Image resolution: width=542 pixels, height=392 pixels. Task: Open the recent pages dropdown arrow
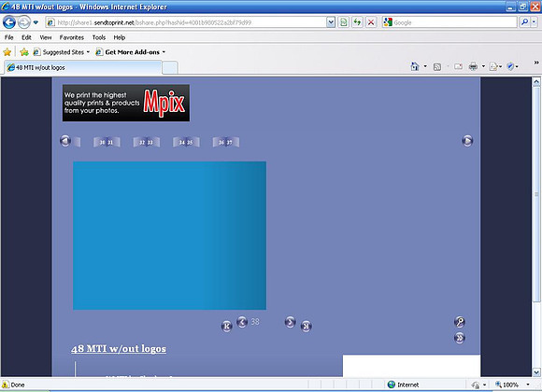point(36,22)
